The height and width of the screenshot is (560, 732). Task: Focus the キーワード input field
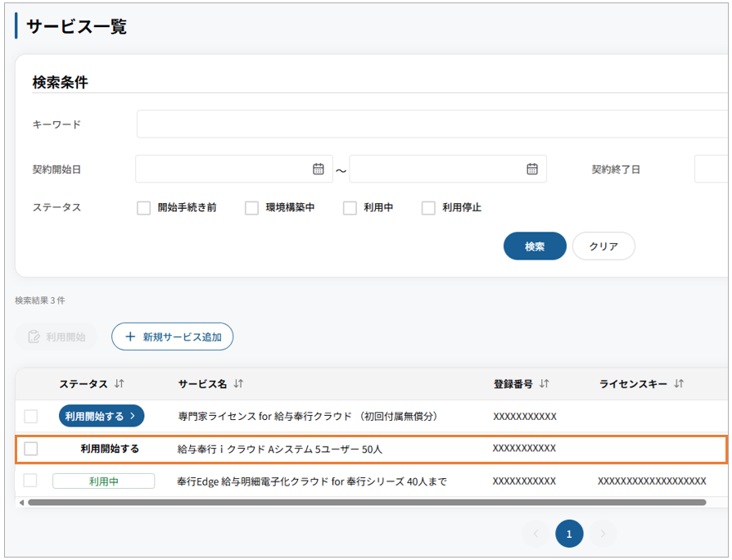[434, 124]
